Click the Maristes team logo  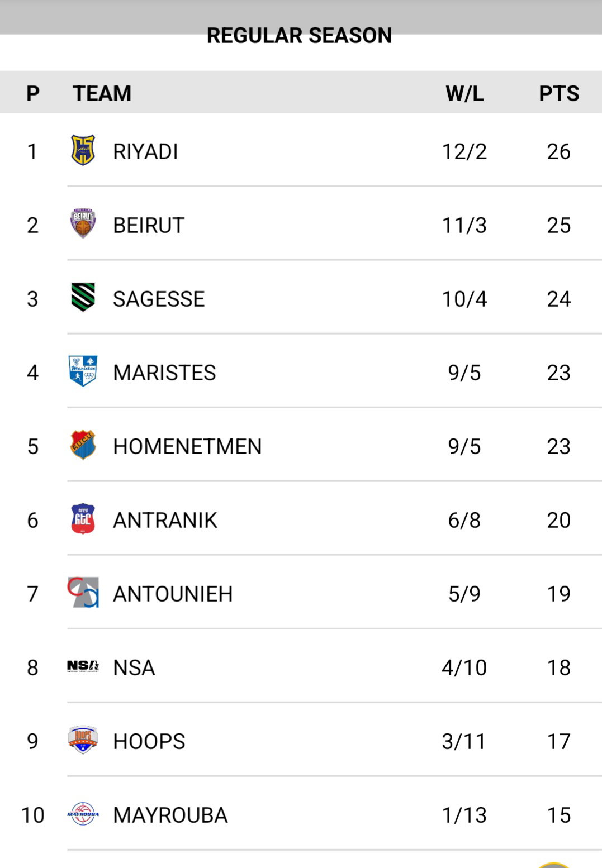point(83,371)
